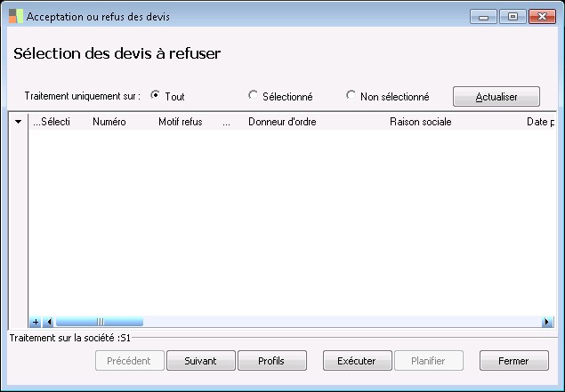565x392 pixels.
Task: Close the dialog with Fermer
Action: point(513,361)
